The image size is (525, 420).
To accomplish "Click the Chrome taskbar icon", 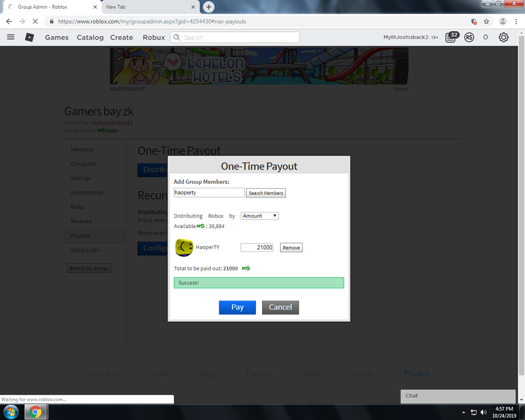I will [35, 412].
